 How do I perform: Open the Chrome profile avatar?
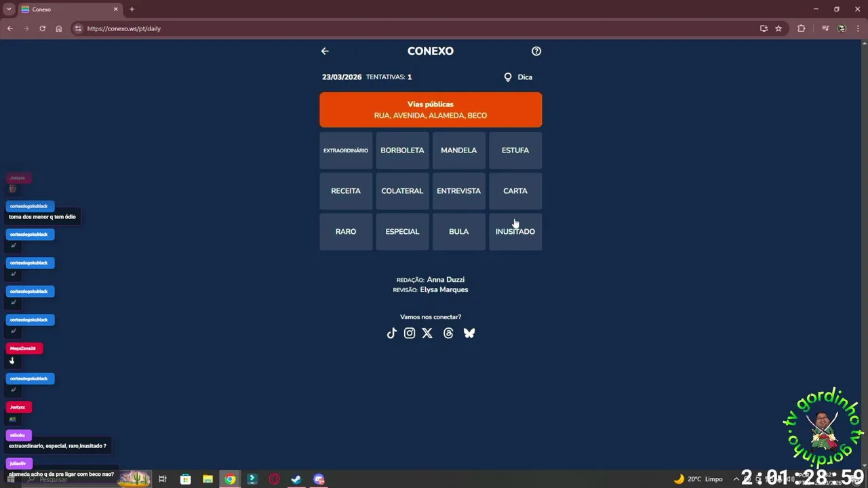coord(842,28)
